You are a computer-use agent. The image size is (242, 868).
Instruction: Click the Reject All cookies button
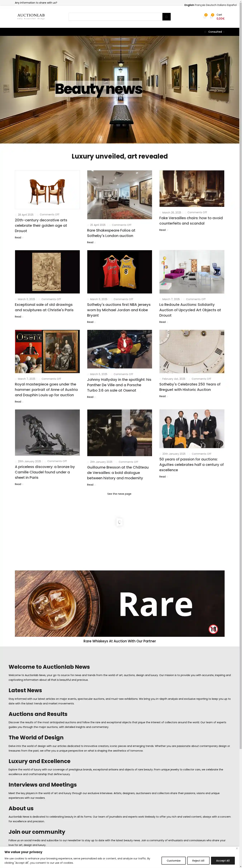[x=198, y=860]
